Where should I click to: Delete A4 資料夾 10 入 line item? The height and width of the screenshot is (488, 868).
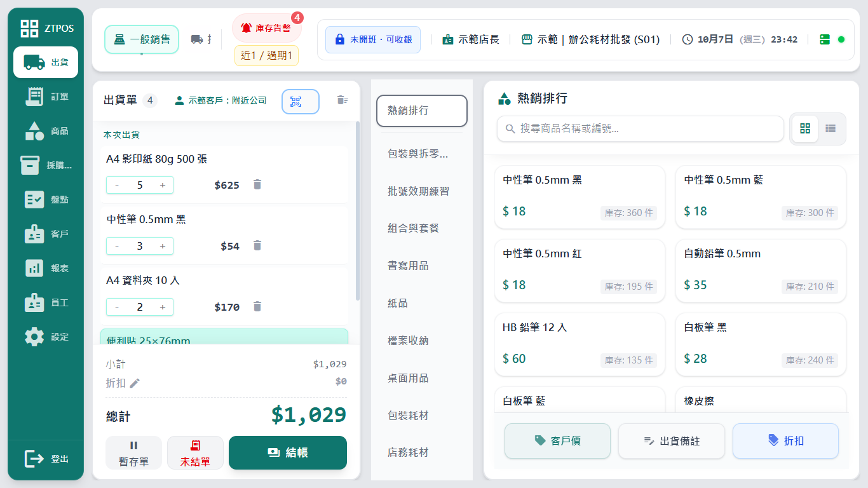pos(257,306)
